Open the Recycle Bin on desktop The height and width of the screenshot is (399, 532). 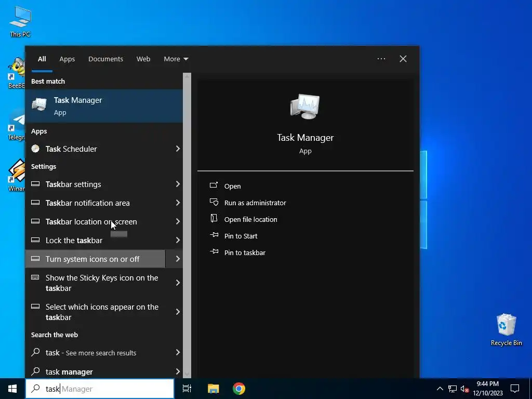[506, 329]
